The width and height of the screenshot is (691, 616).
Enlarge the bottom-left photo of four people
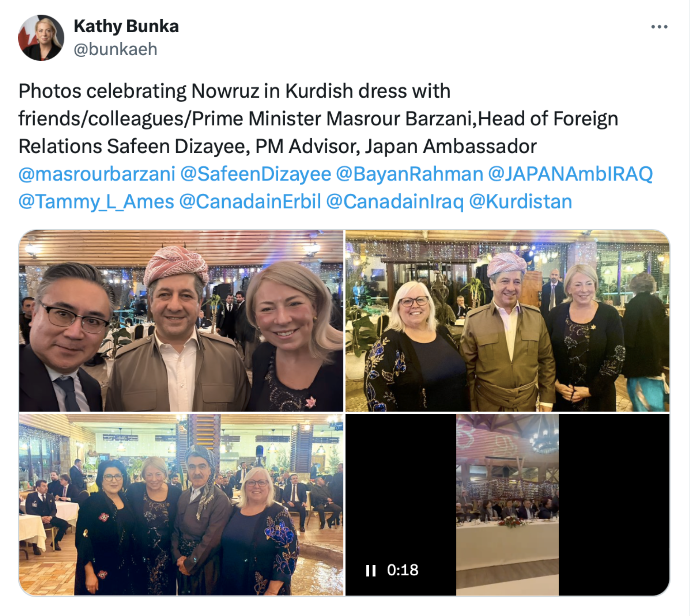click(x=181, y=505)
